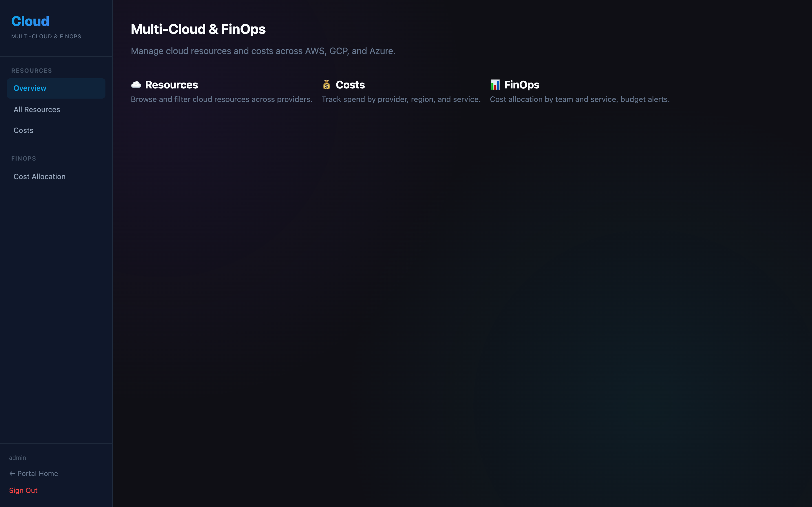
Task: Click the page description about managing cloud resources
Action: coord(263,51)
